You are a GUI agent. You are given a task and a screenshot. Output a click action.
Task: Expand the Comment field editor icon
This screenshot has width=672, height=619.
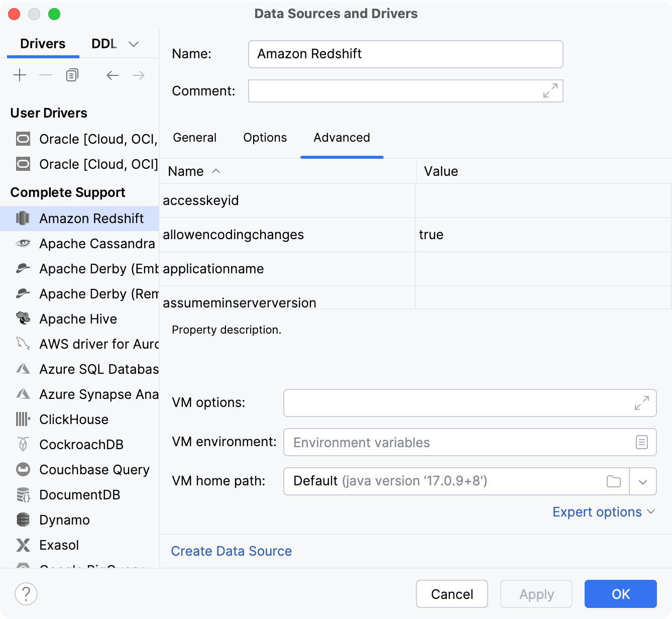tap(550, 91)
